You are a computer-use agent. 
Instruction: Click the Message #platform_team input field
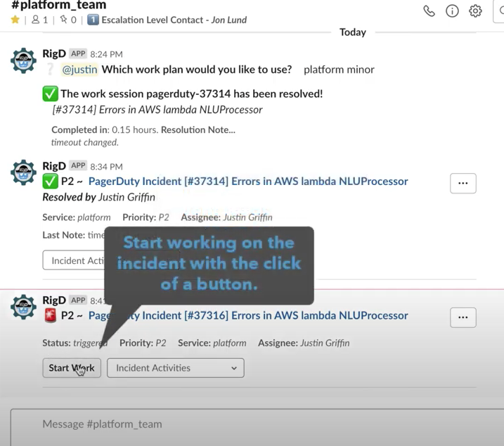point(257,427)
